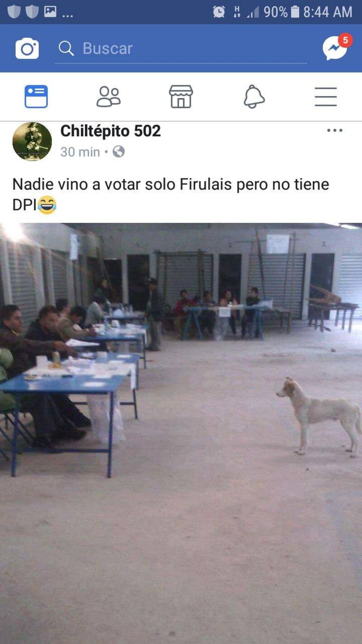Open the 30 min timestamp
This screenshot has width=362, height=644.
coord(80,152)
